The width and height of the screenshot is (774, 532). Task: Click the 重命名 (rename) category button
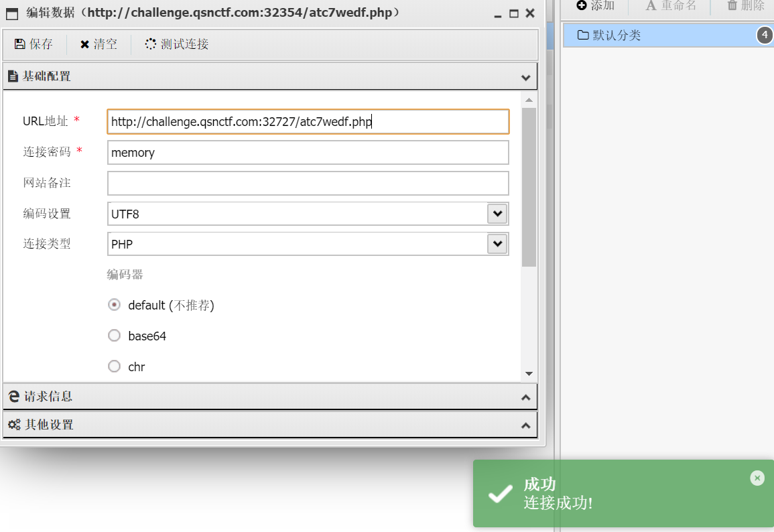(x=671, y=5)
